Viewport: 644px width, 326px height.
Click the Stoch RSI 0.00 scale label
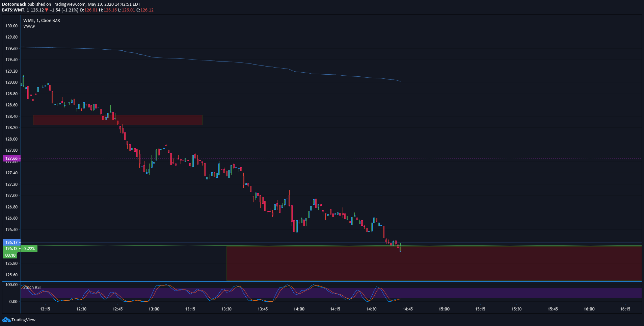[13, 301]
